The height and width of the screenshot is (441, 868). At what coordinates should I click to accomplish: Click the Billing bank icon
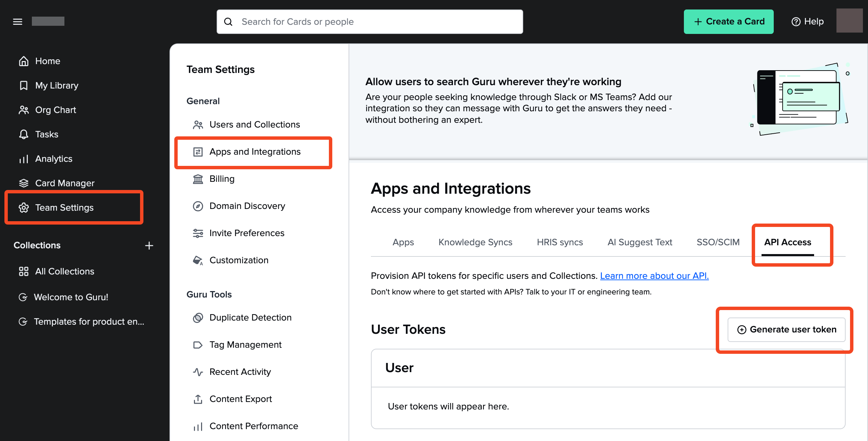pos(198,179)
